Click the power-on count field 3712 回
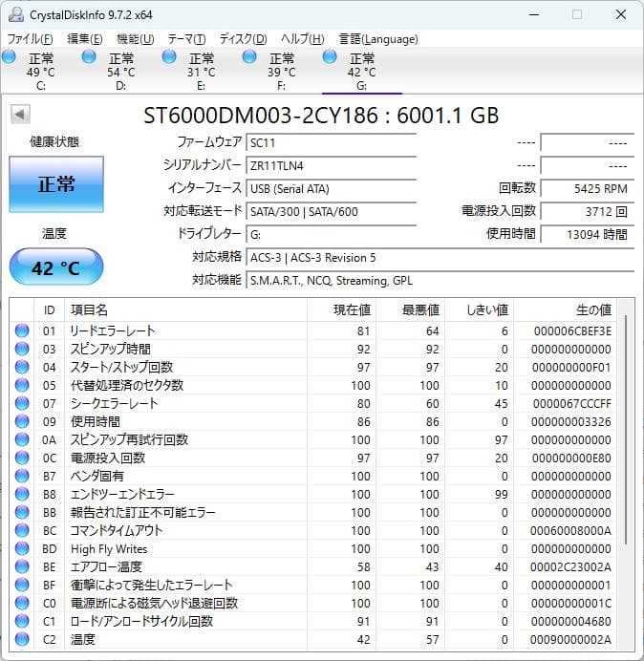This screenshot has width=644, height=661. tap(588, 211)
